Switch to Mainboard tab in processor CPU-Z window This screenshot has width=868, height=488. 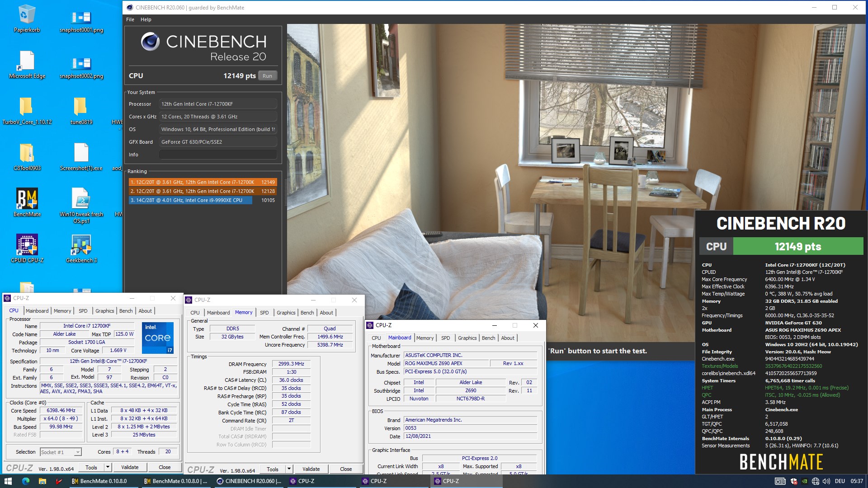click(x=37, y=311)
